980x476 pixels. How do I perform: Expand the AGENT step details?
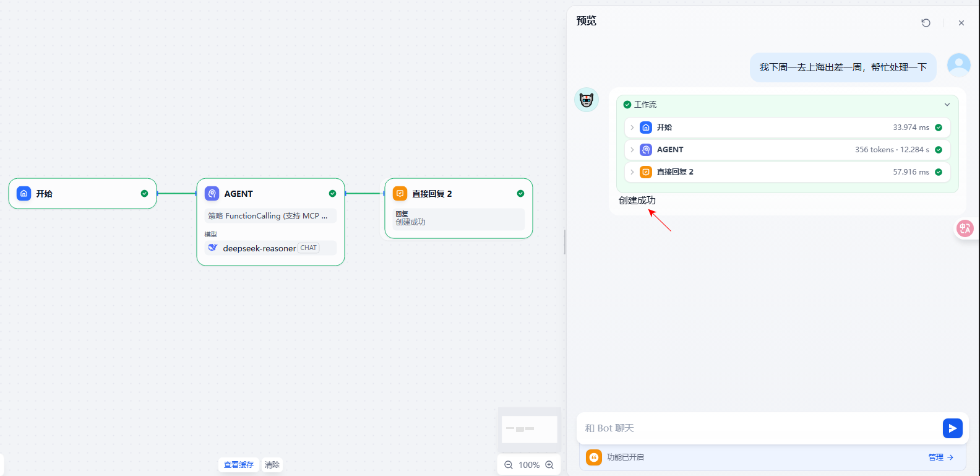pos(632,150)
